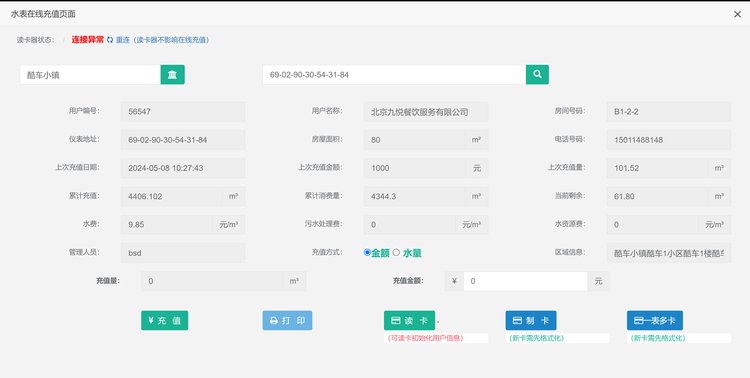Click the 区域信息 field 酷车小镇酷车1小区
This screenshot has width=750, height=378.
[669, 253]
